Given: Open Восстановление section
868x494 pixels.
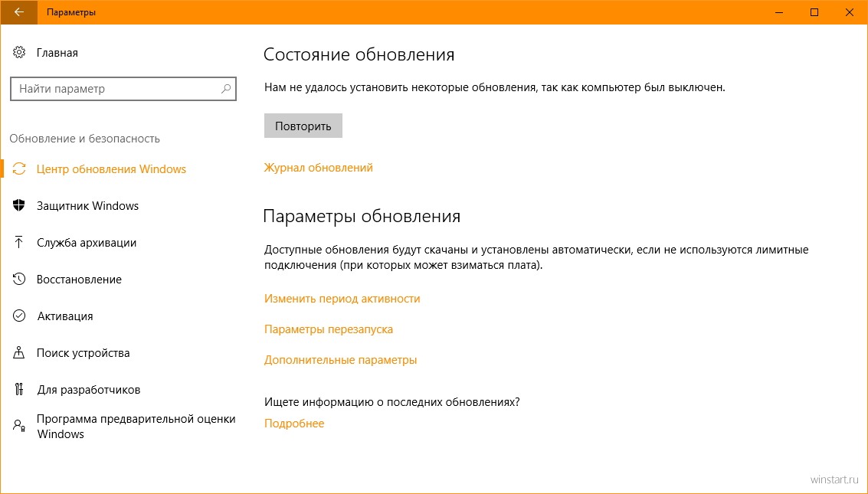Looking at the screenshot, I should (x=79, y=280).
